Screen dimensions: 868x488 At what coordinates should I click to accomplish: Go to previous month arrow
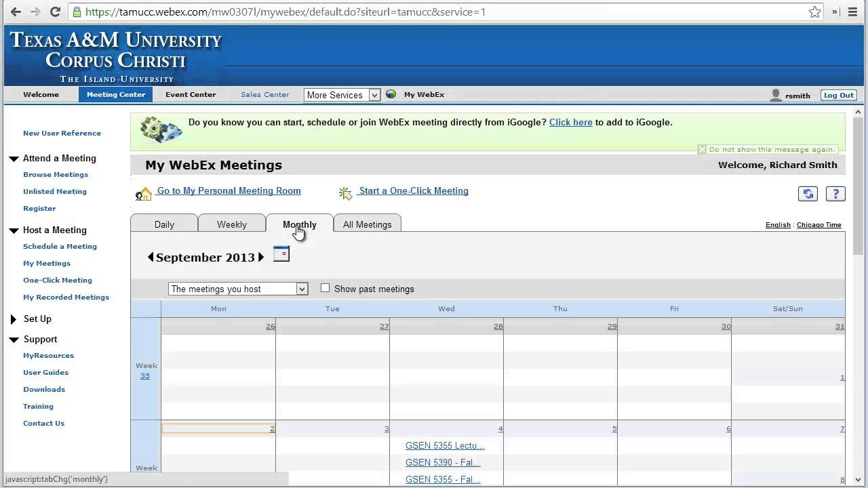tap(151, 258)
